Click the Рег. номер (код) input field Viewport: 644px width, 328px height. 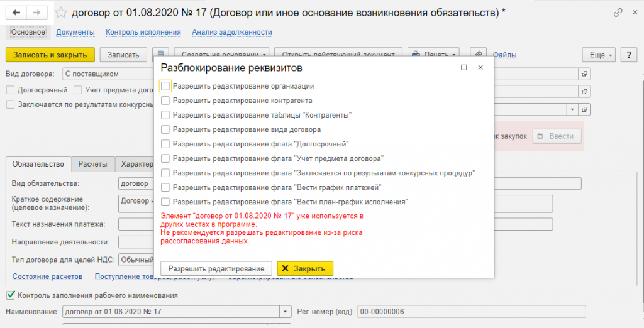pos(471,312)
